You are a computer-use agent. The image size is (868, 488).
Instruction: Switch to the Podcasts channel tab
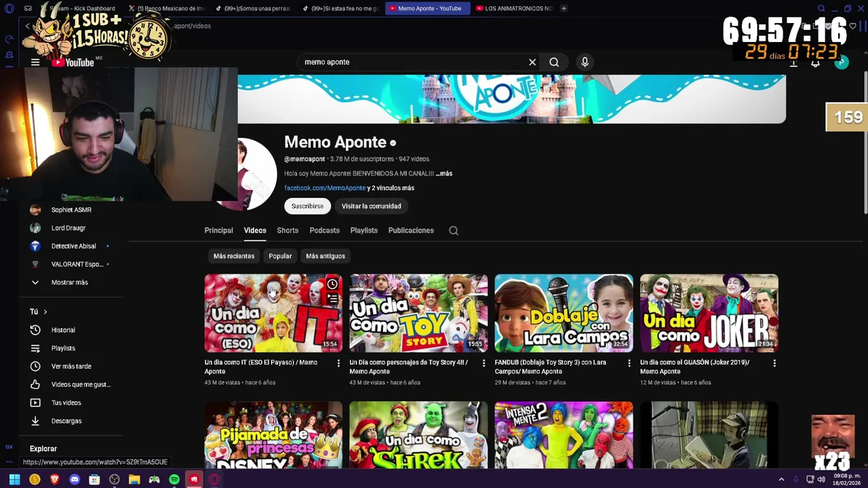click(x=324, y=230)
